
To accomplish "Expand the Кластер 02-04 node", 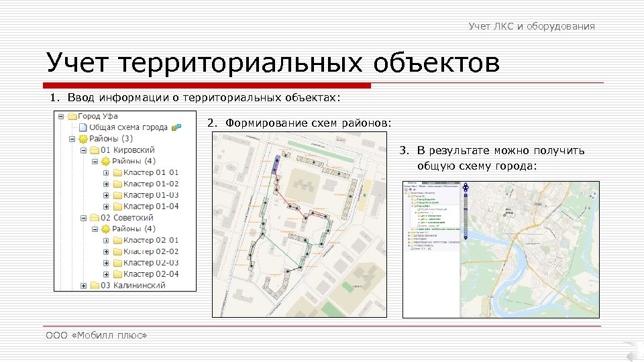I will click(x=106, y=275).
